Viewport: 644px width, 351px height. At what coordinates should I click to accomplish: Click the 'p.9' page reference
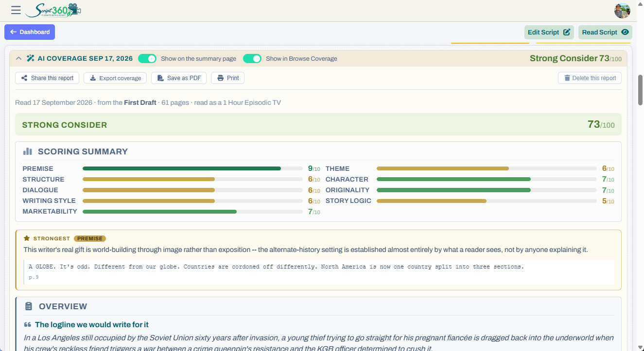coord(34,277)
